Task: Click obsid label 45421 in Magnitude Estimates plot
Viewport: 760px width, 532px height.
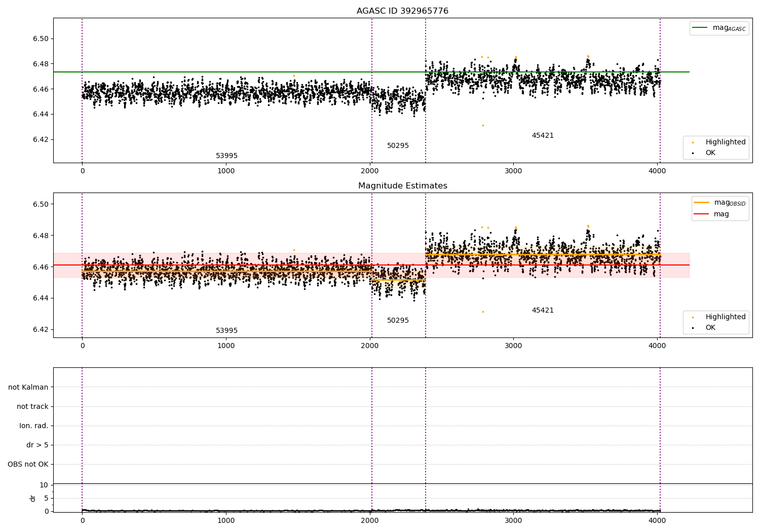Action: pos(543,311)
